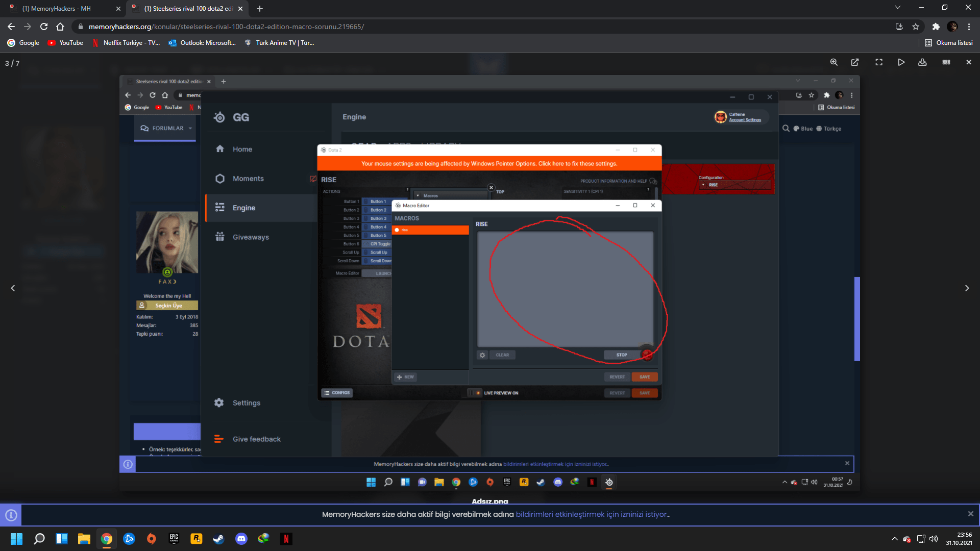The height and width of the screenshot is (551, 980).
Task: Launch Rockstar Games Launcher from the bottom taskbar
Action: pyautogui.click(x=197, y=539)
